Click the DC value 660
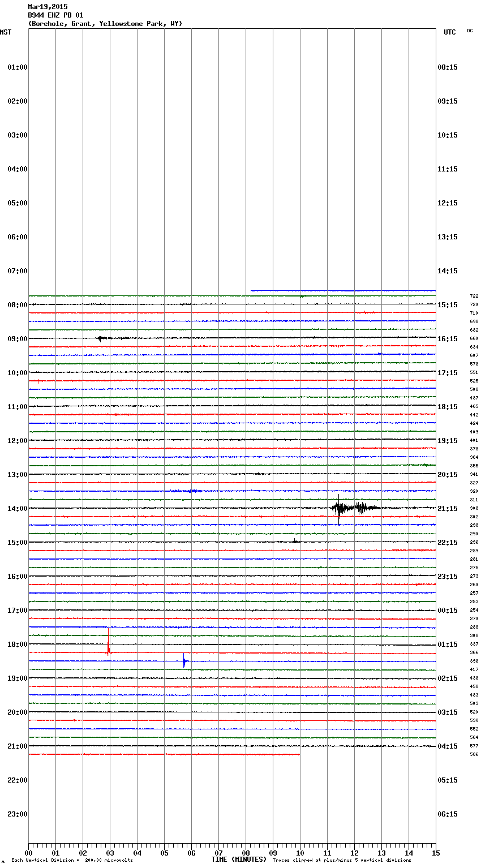 click(x=474, y=338)
